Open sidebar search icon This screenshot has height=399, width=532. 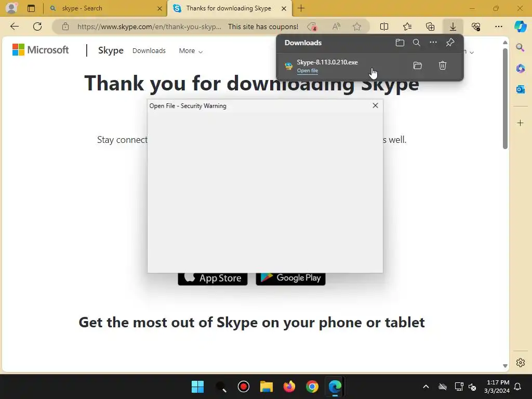click(x=520, y=47)
